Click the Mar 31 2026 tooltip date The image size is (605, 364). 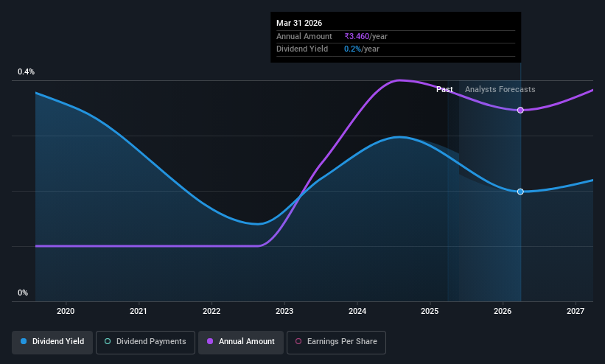[299, 23]
